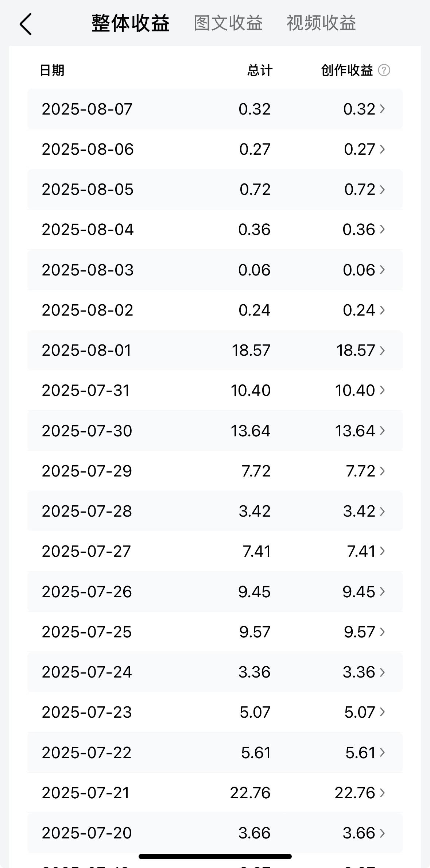The width and height of the screenshot is (430, 868).
Task: Open chevron next to 0.06 earnings
Action: [382, 270]
